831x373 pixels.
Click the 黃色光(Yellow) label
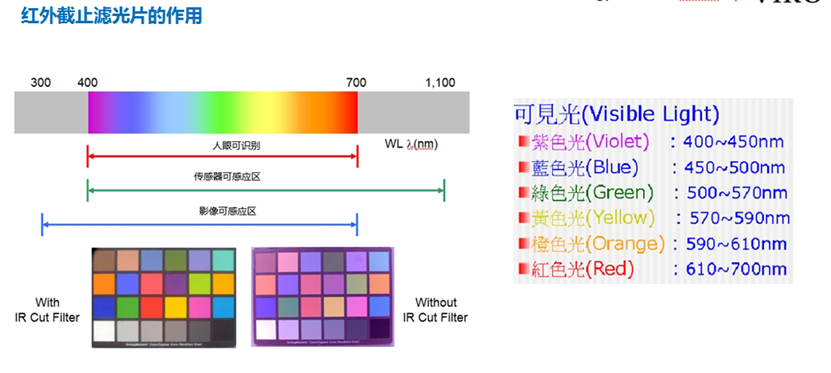click(x=593, y=218)
